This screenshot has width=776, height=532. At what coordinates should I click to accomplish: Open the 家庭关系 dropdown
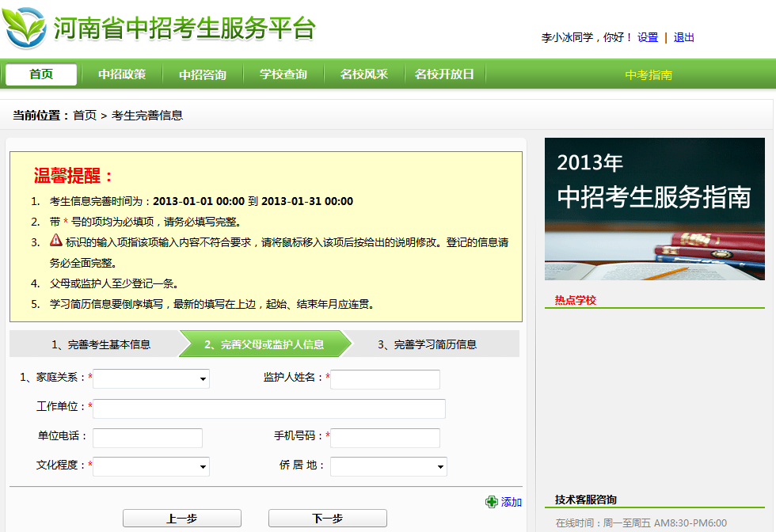[x=150, y=380]
